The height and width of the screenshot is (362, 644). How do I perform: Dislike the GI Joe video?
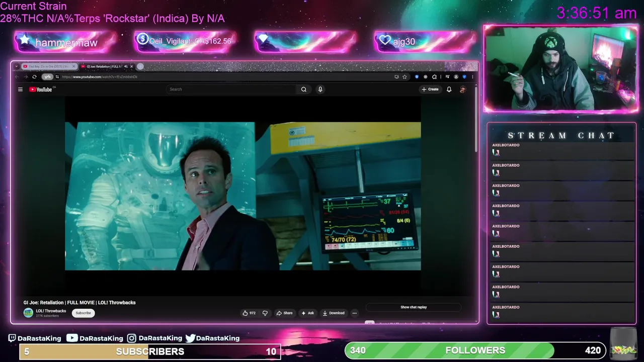265,313
